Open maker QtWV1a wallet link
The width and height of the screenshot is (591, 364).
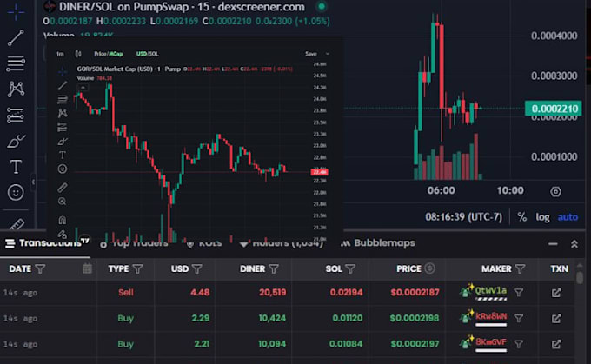[x=491, y=290]
